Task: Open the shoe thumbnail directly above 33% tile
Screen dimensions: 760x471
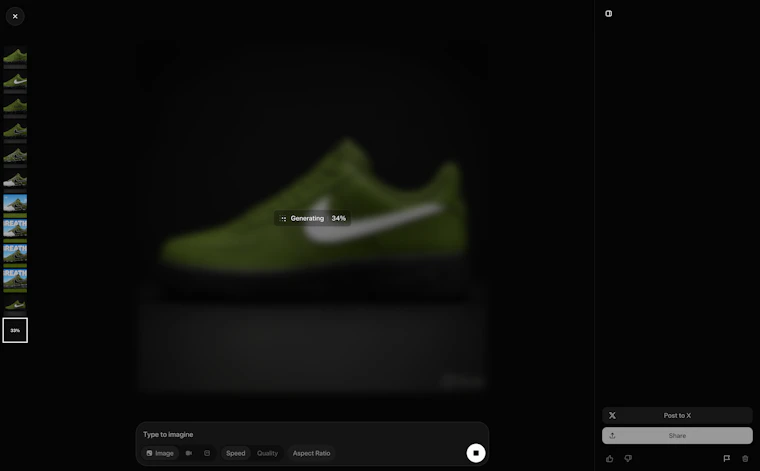Action: pos(15,305)
